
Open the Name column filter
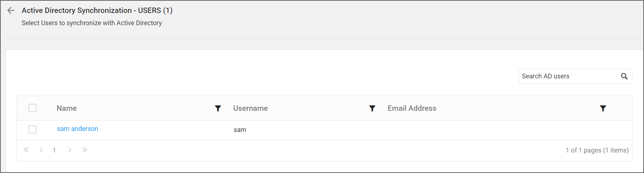click(x=218, y=108)
